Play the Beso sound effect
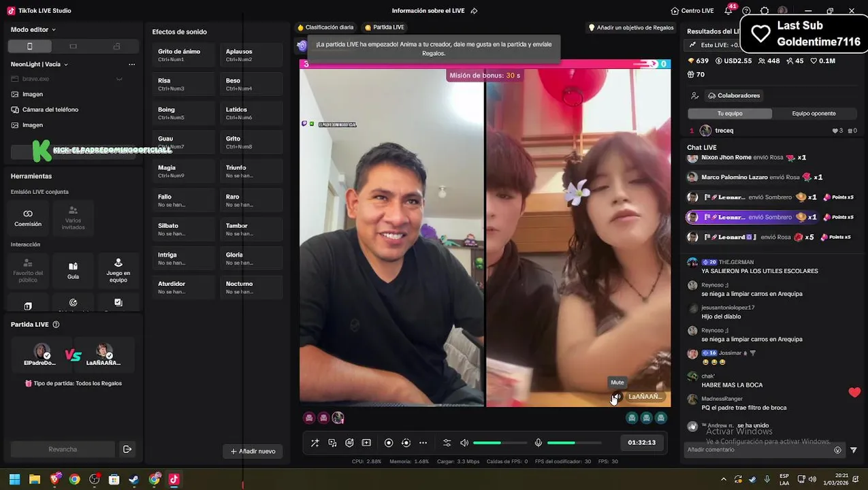868x490 pixels. click(x=251, y=84)
